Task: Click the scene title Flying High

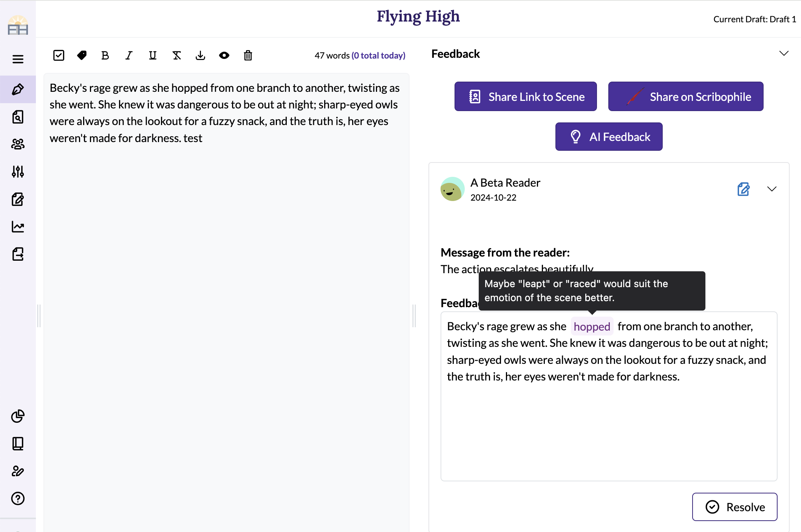Action: click(x=418, y=17)
